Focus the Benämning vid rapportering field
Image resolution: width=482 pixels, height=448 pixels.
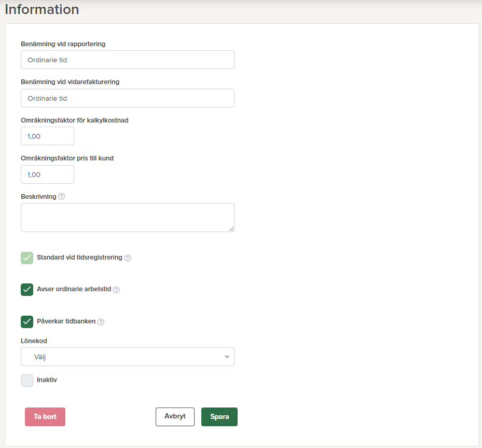[128, 60]
